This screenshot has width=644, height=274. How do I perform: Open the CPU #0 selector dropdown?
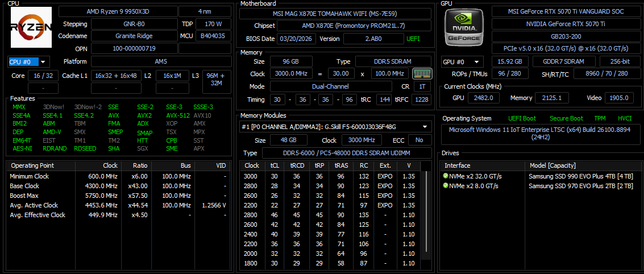click(x=28, y=62)
